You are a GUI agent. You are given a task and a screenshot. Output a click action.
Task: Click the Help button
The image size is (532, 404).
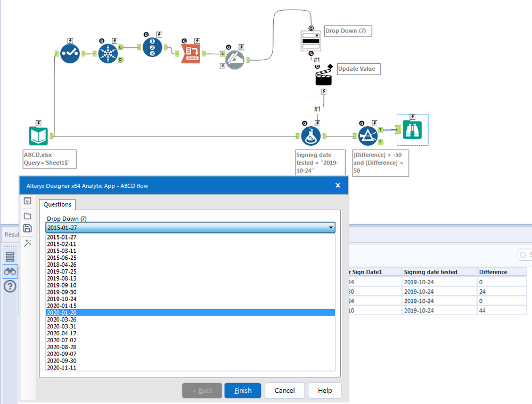(325, 391)
